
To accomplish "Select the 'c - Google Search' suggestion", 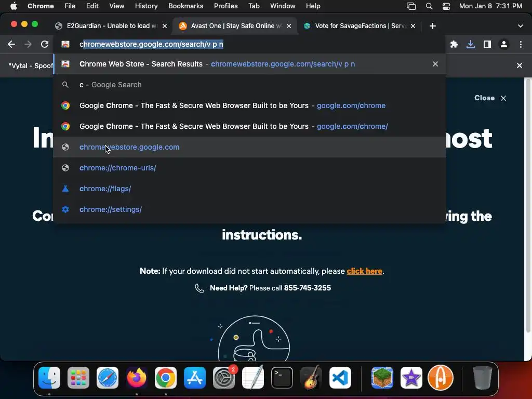I will pyautogui.click(x=249, y=85).
